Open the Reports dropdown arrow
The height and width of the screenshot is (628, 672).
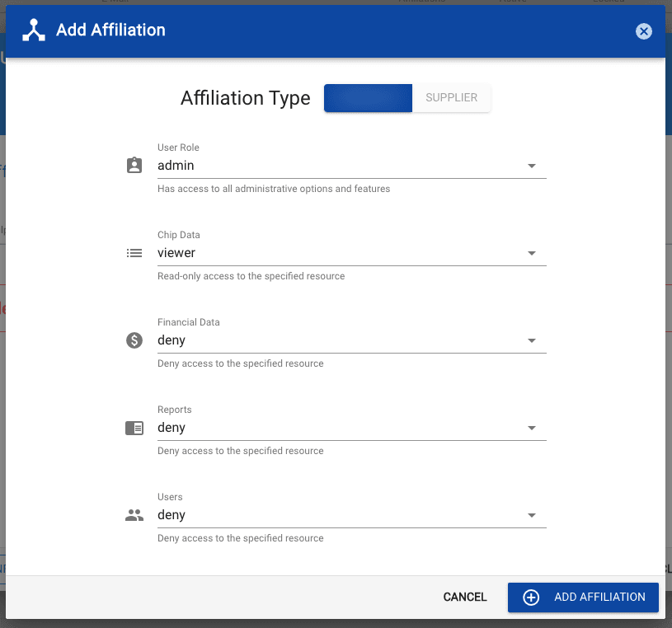(532, 428)
